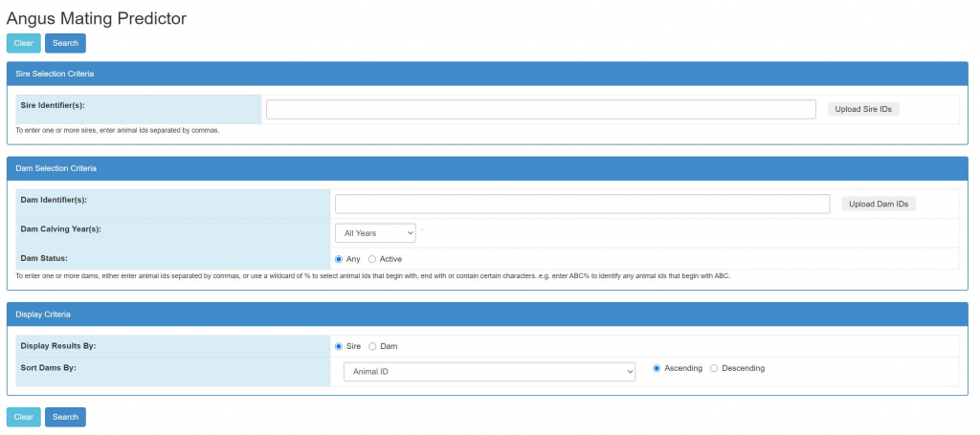Click the Dam Selection Criteria header

click(x=56, y=168)
